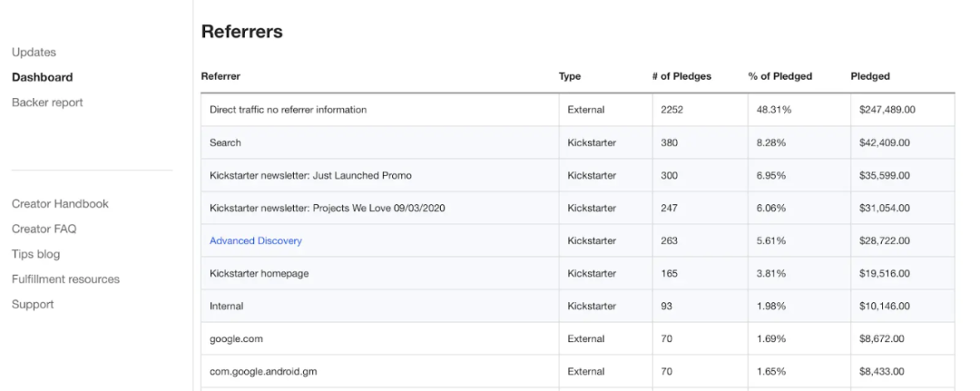Screen dimensions: 980x391
Task: Click the Search referrer row
Action: click(x=225, y=143)
